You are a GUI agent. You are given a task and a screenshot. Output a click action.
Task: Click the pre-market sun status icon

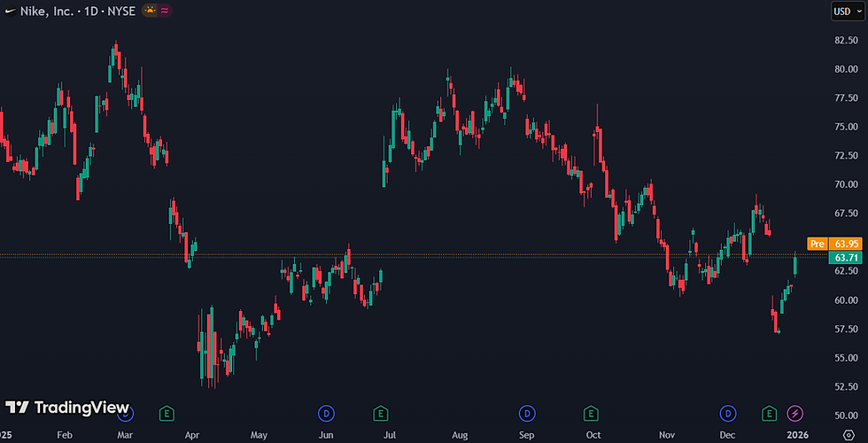(x=150, y=11)
